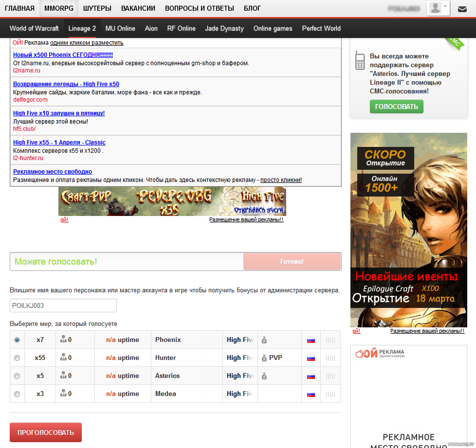Click the ОЙ Реклама hand logo
Screen dimensions: 476x448
(x=380, y=353)
